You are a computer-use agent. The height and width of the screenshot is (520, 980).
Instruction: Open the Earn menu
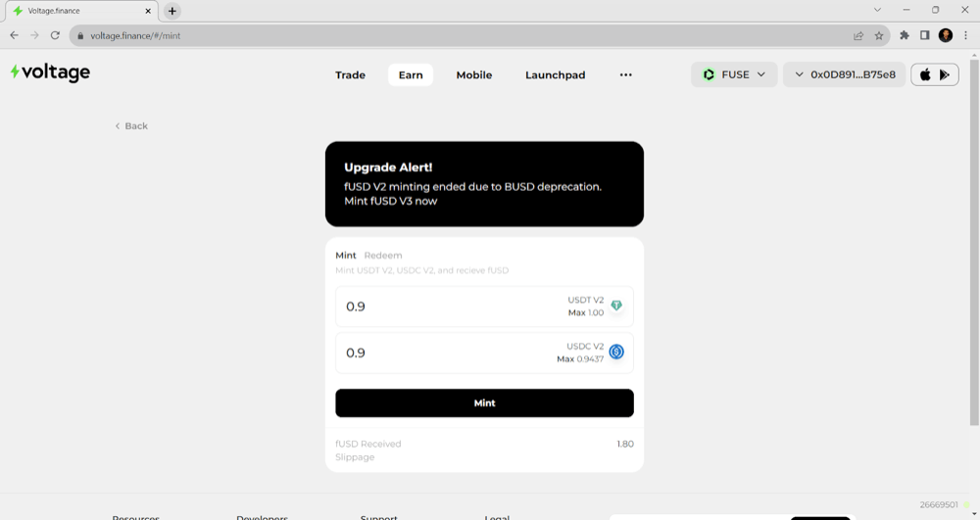(x=411, y=74)
